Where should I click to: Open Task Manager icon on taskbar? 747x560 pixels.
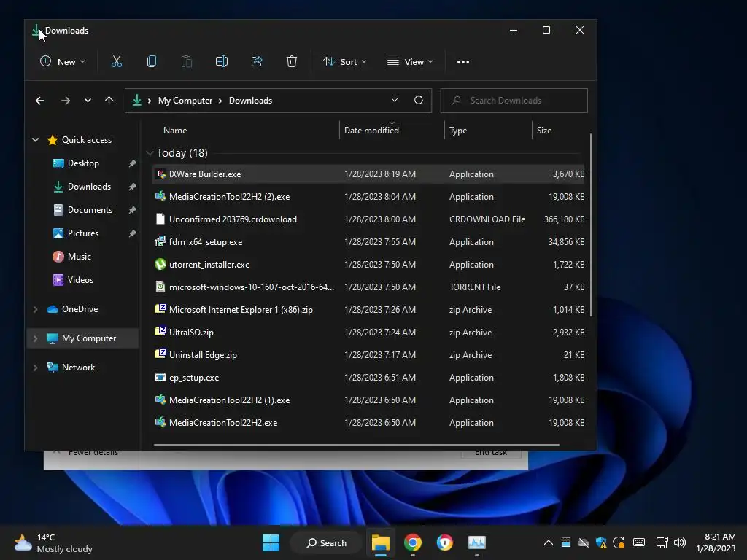(477, 542)
